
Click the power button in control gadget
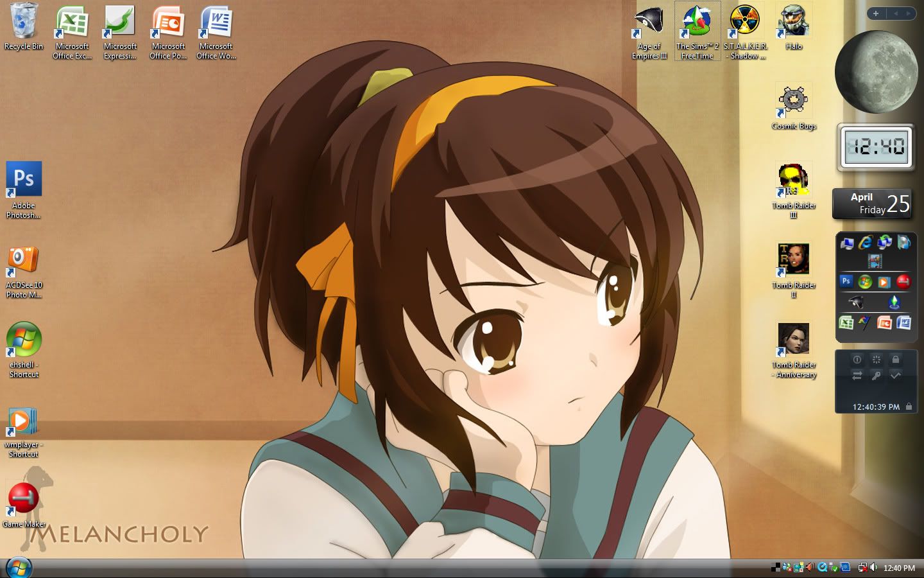(x=857, y=360)
